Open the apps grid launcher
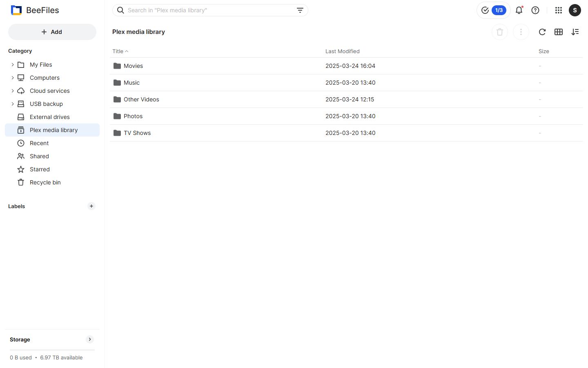 (x=559, y=10)
